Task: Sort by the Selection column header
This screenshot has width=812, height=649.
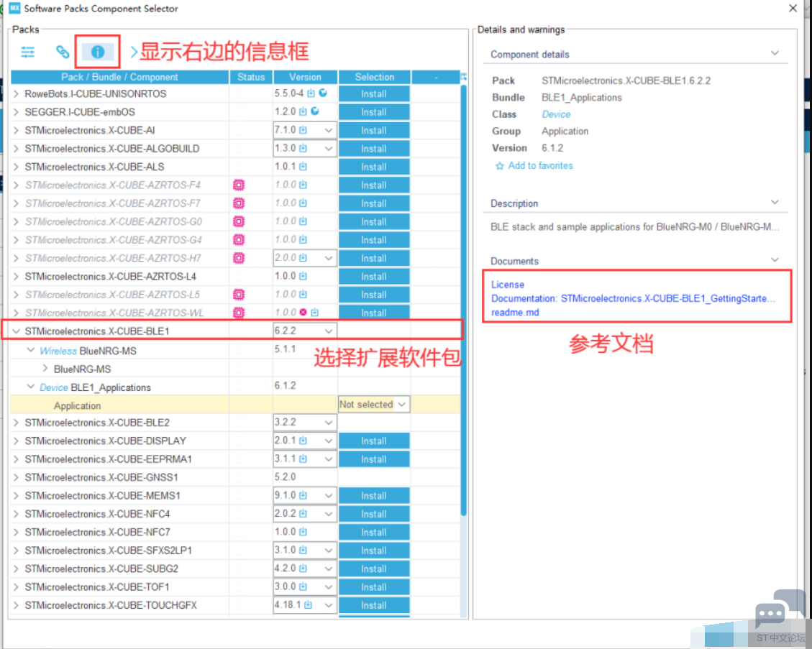Action: [x=375, y=77]
